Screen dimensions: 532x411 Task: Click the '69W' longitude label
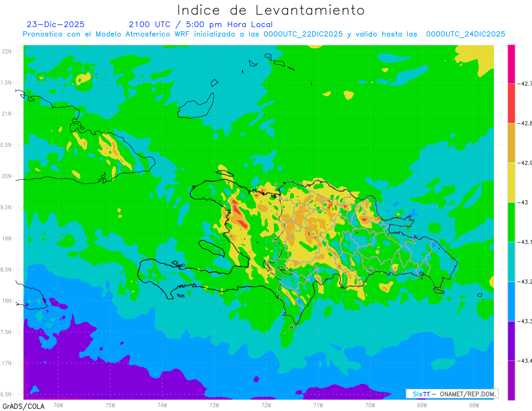pos(422,405)
